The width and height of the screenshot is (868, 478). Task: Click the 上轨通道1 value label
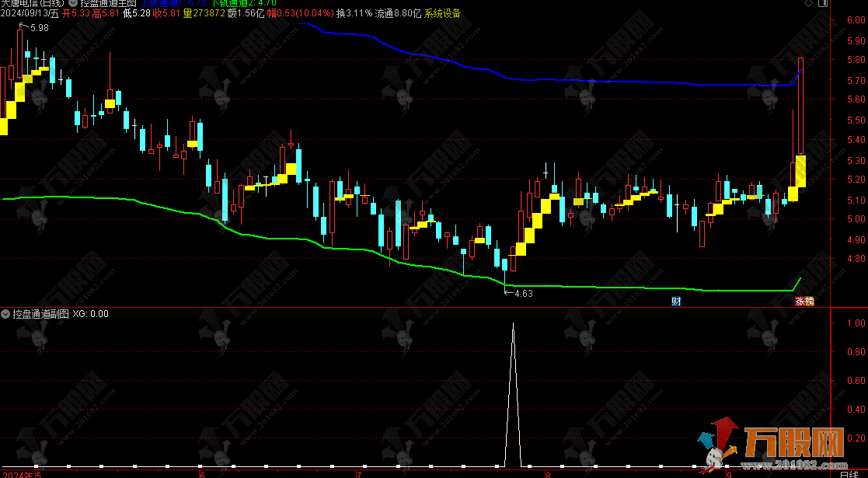[x=174, y=3]
